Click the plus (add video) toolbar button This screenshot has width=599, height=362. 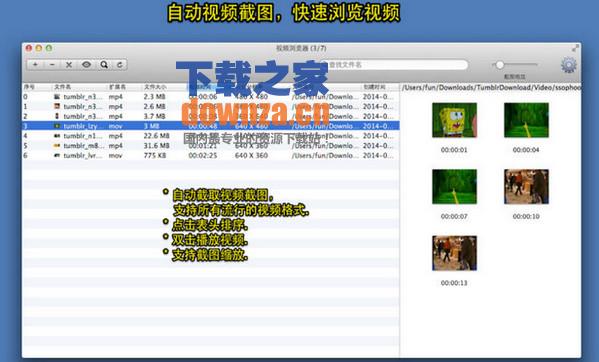coord(35,65)
